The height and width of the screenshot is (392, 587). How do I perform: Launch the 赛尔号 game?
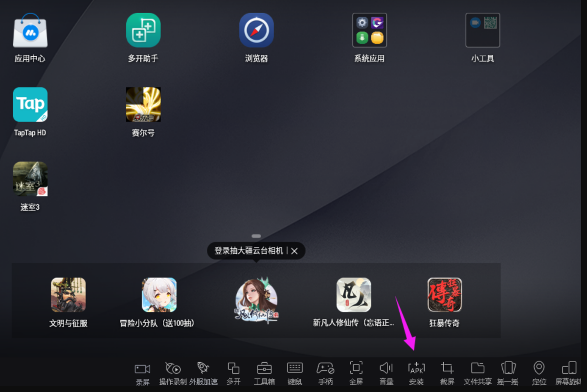point(143,105)
